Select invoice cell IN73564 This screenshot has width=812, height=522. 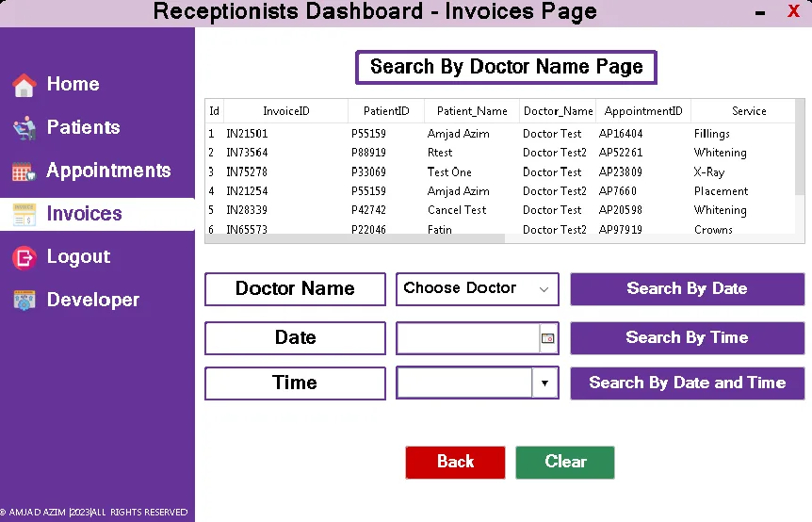point(247,153)
